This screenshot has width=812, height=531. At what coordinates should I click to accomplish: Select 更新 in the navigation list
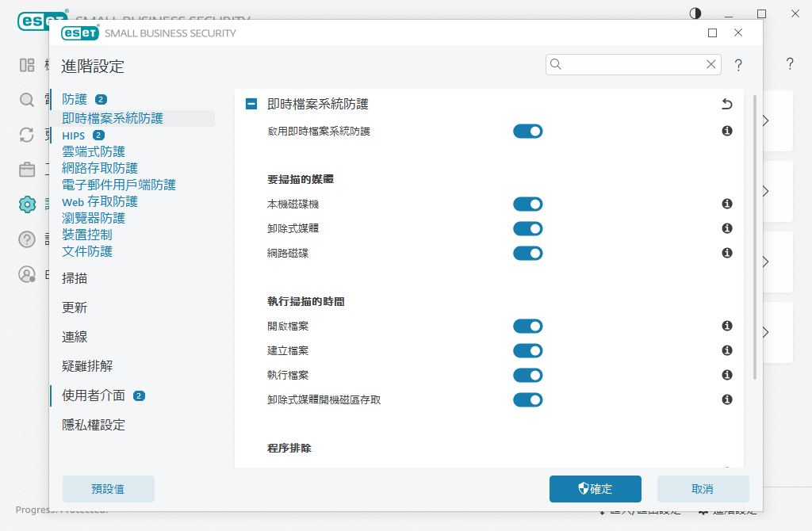[74, 307]
